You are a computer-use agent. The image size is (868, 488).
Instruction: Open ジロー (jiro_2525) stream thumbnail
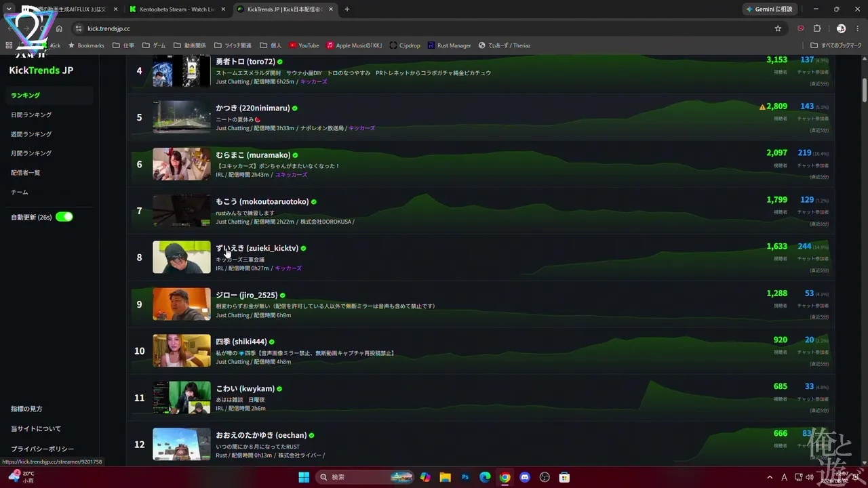click(x=182, y=304)
